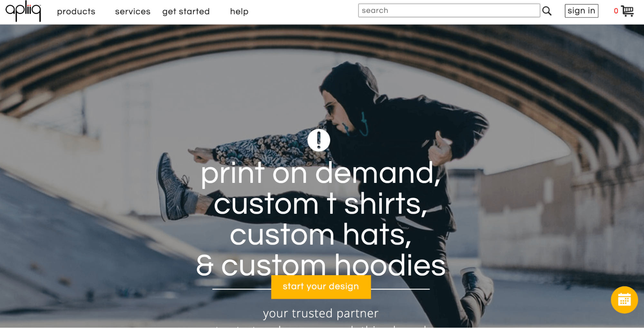Open the get started menu
The height and width of the screenshot is (328, 644).
click(186, 12)
